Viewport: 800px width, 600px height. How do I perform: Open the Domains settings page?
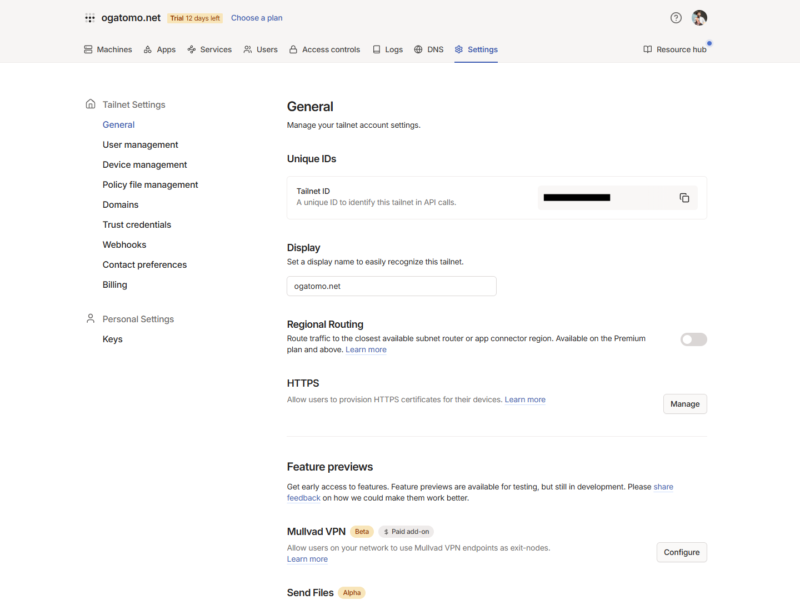tap(120, 205)
